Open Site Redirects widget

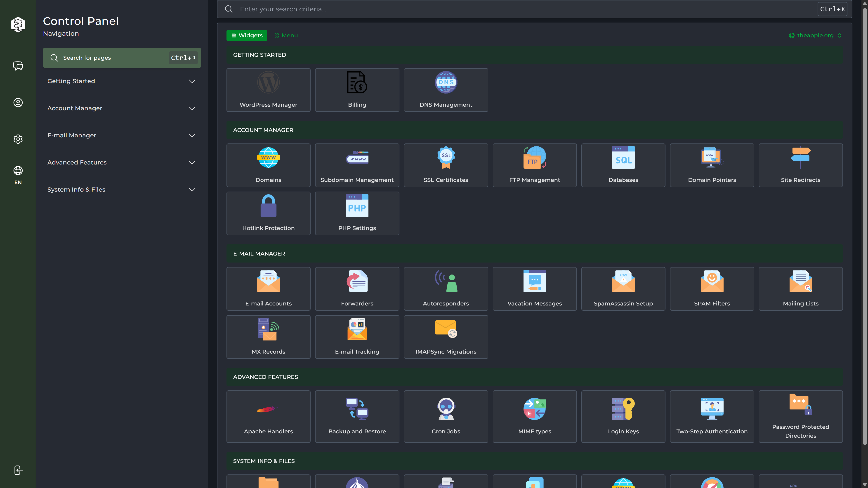click(x=801, y=165)
